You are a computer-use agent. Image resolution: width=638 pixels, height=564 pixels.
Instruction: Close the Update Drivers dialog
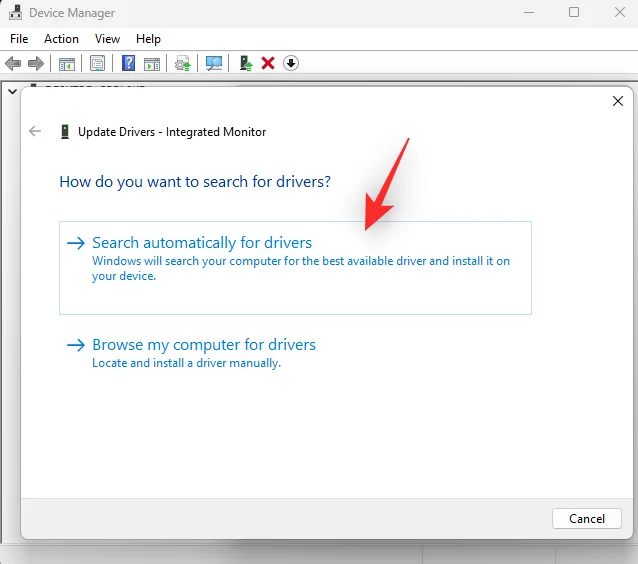coord(618,101)
